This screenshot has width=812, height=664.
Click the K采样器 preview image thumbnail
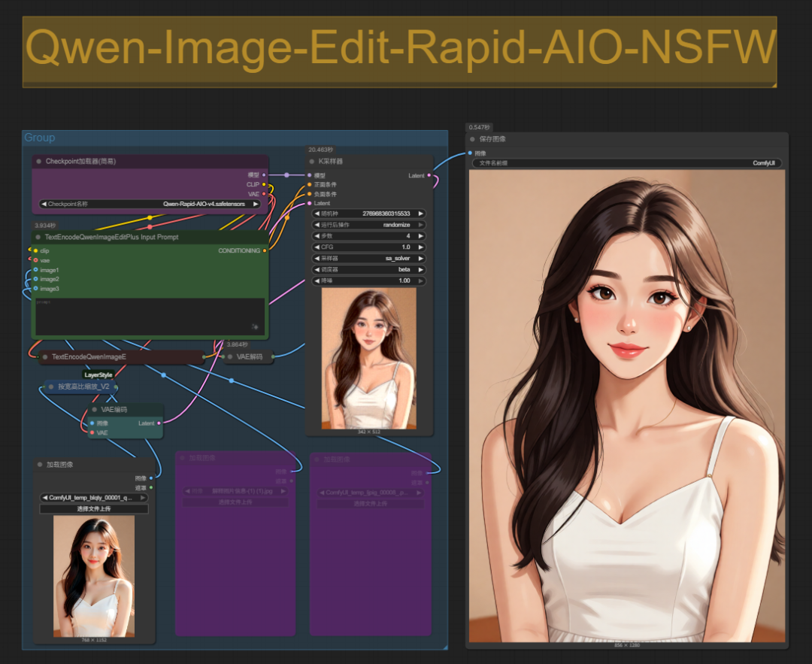point(368,359)
